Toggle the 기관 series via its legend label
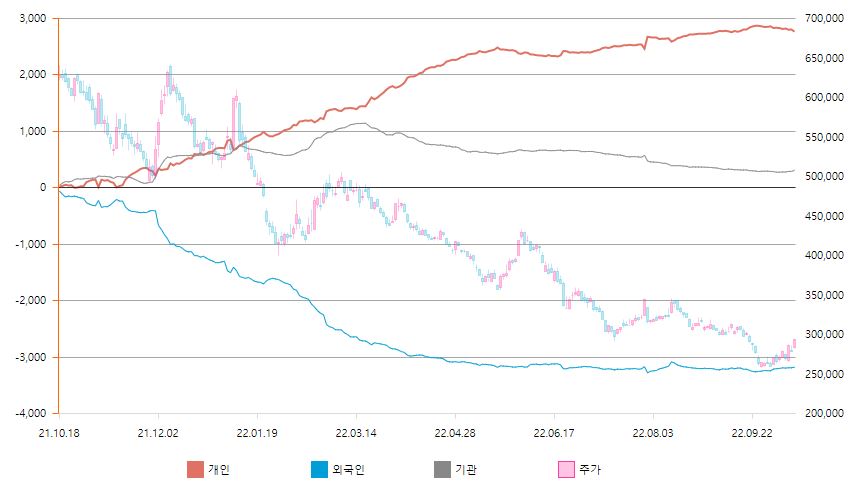This screenshot has height=496, width=859. [466, 469]
